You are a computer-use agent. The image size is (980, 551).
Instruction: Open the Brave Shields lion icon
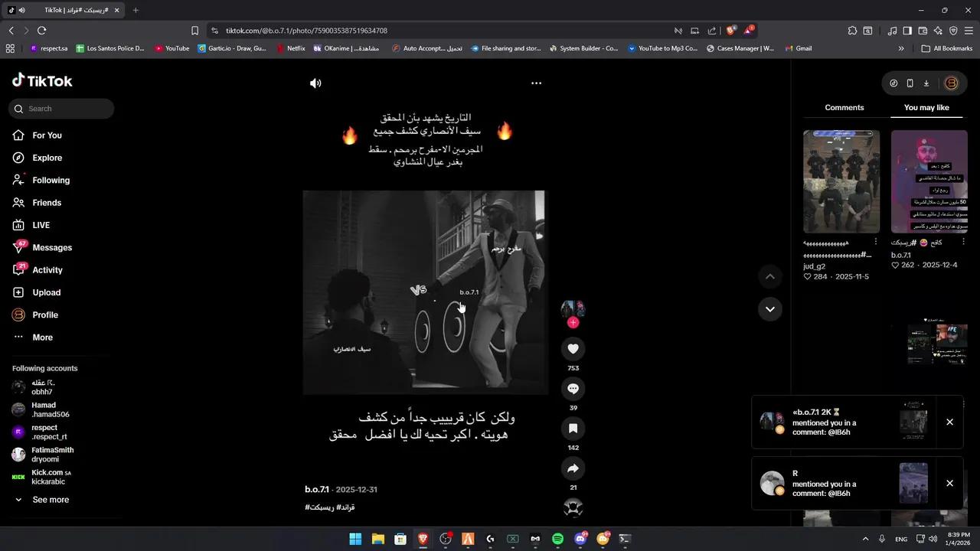730,31
